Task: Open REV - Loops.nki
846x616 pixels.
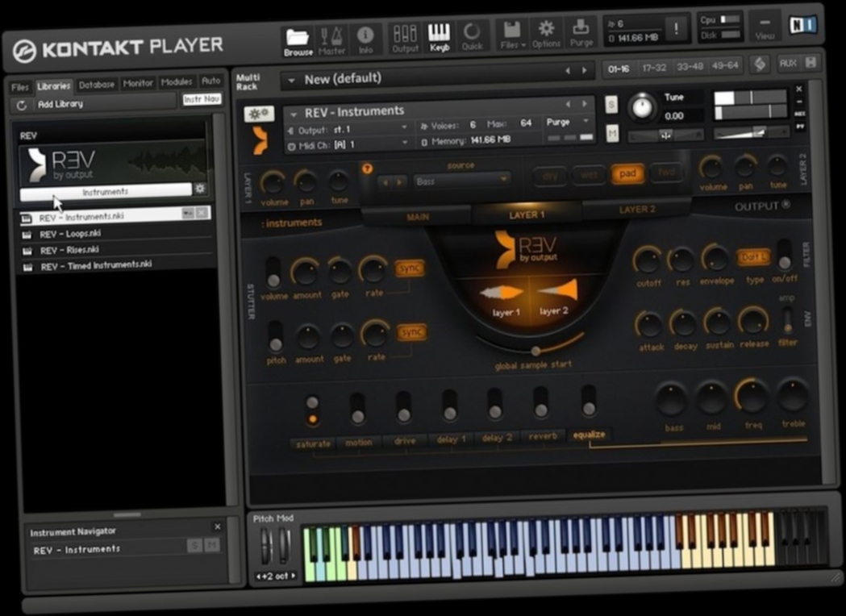Action: (118, 234)
